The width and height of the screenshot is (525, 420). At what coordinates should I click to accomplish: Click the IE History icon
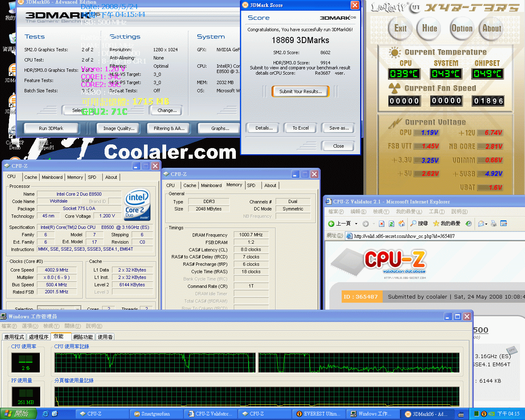[x=468, y=224]
